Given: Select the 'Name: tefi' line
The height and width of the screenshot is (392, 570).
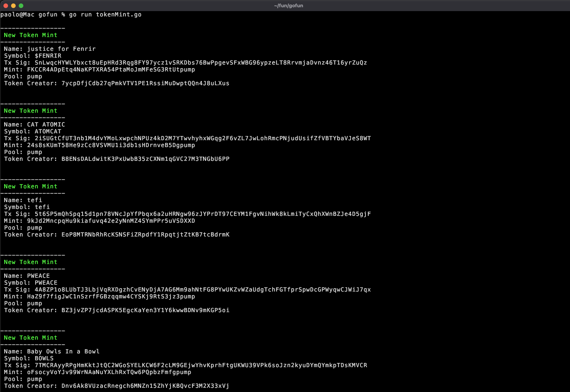Looking at the screenshot, I should click(23, 200).
